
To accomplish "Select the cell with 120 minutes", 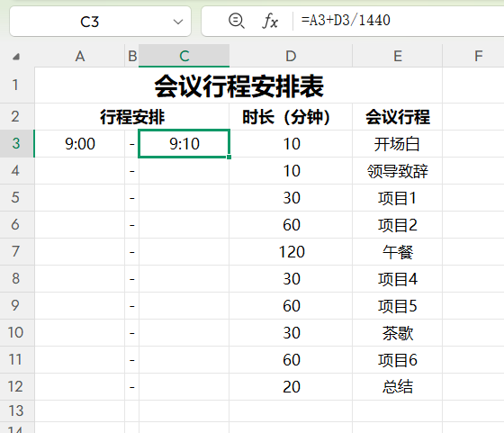I will point(291,252).
